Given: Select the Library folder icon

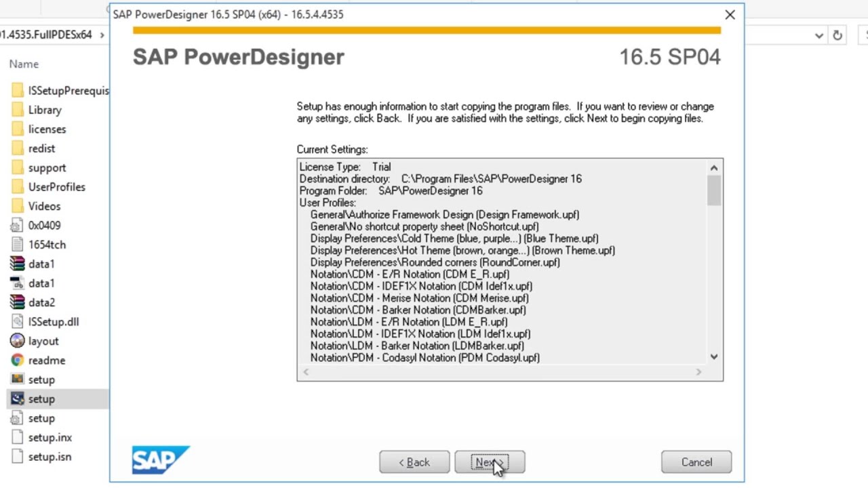Looking at the screenshot, I should click(18, 110).
